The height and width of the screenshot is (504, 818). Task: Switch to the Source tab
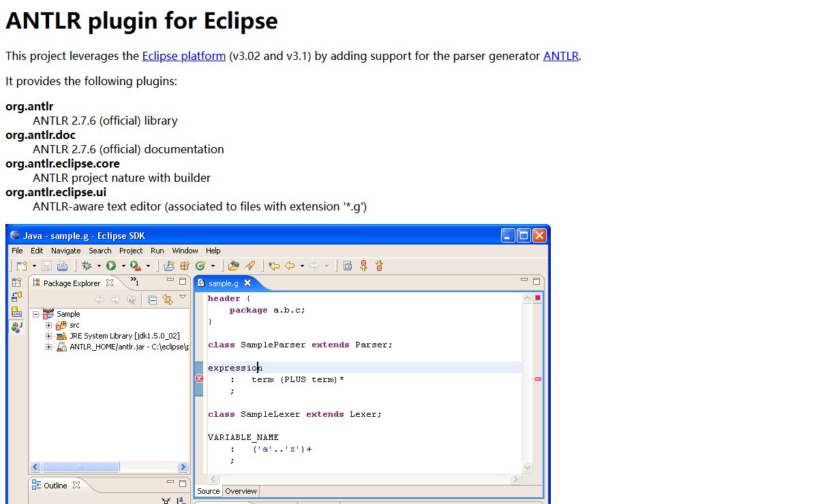(208, 491)
